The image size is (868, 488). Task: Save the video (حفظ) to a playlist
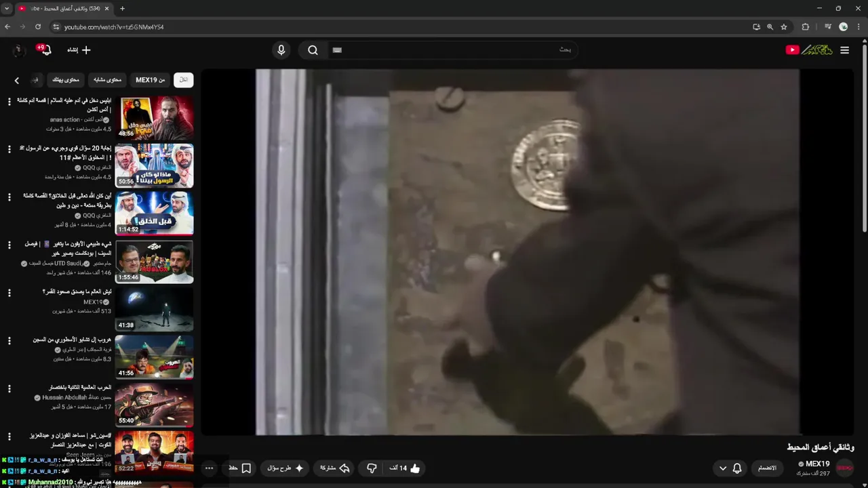click(x=239, y=468)
